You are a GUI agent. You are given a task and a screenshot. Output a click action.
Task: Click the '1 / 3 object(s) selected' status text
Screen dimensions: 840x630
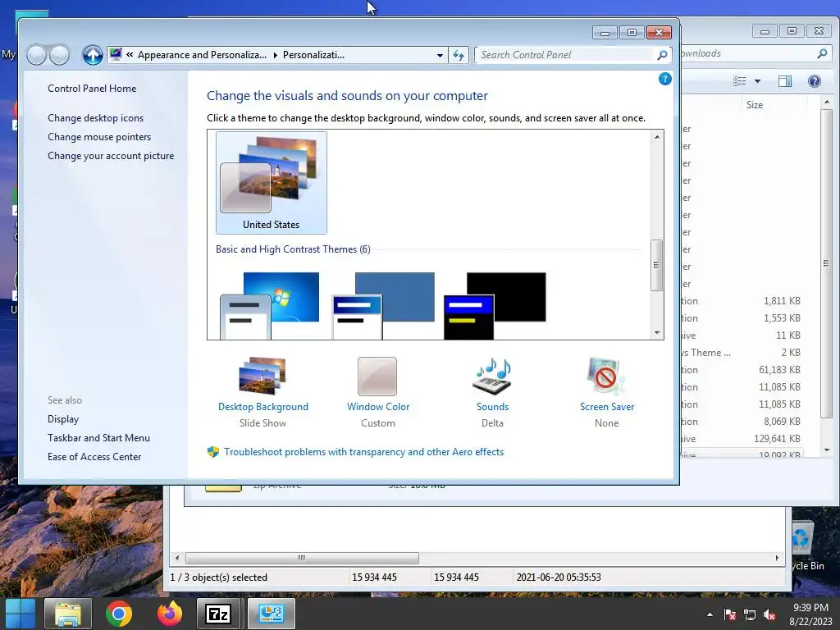218,577
